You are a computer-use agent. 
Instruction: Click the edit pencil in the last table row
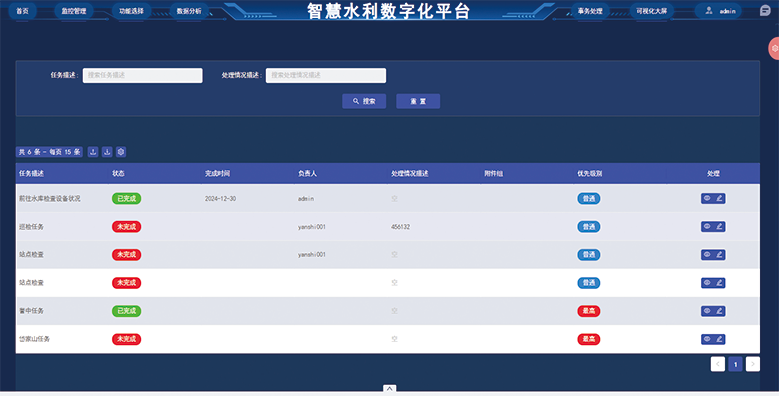(719, 339)
